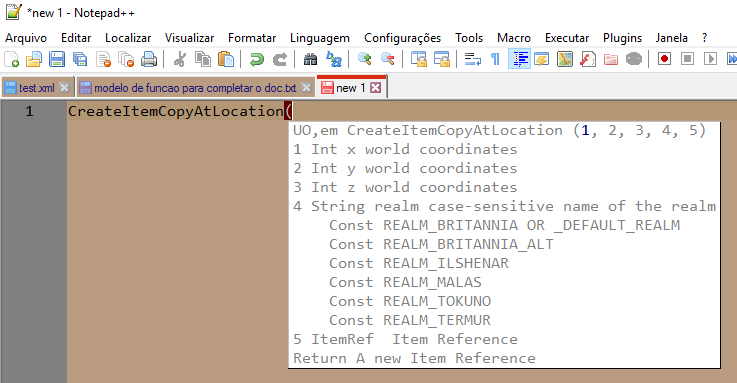Click 'Return A new Item Reference' line
Screen dimensions: 737x383
pos(414,358)
